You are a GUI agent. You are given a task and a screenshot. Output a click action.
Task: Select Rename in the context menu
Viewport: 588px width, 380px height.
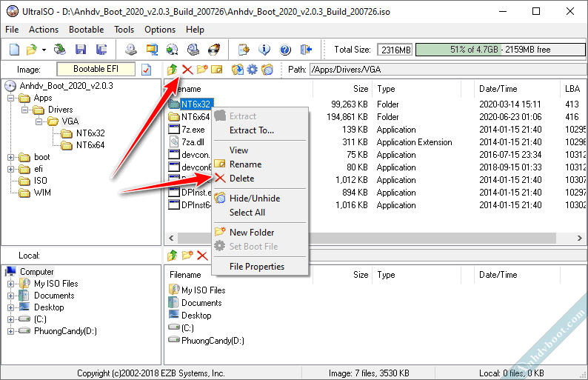pos(260,164)
